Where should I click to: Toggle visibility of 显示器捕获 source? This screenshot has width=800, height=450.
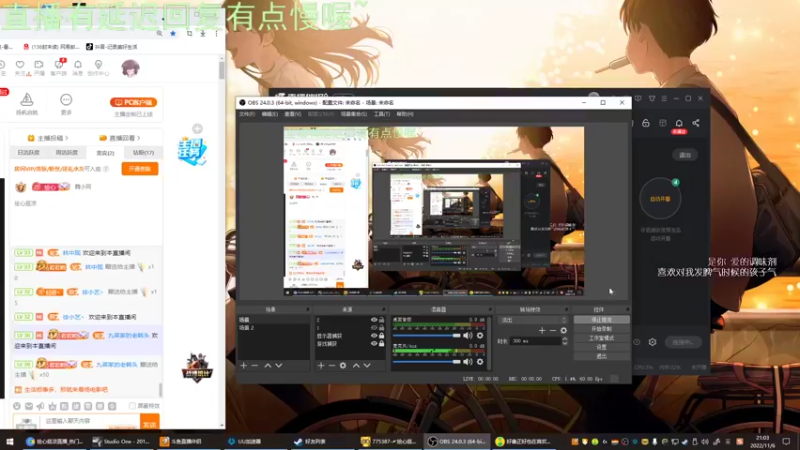374,336
